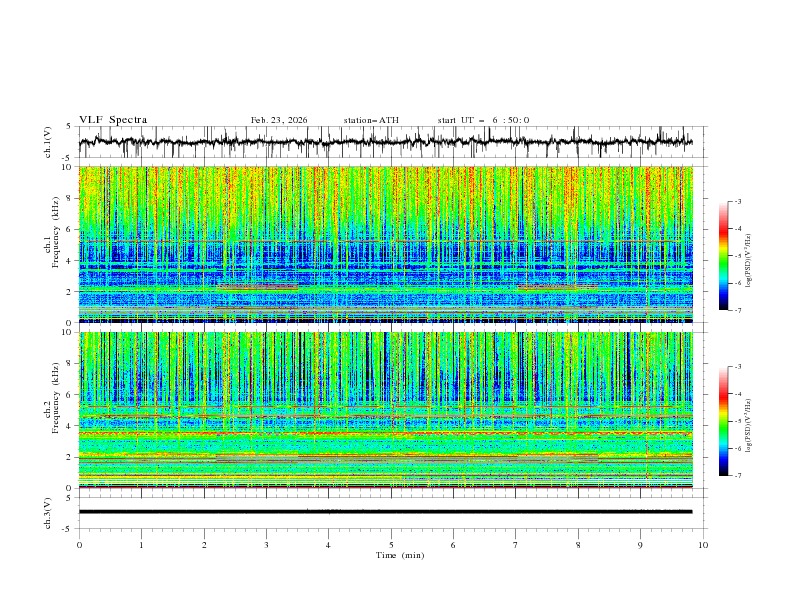
Task: Click the Feb. 23, 2026 date label
Action: pos(279,120)
